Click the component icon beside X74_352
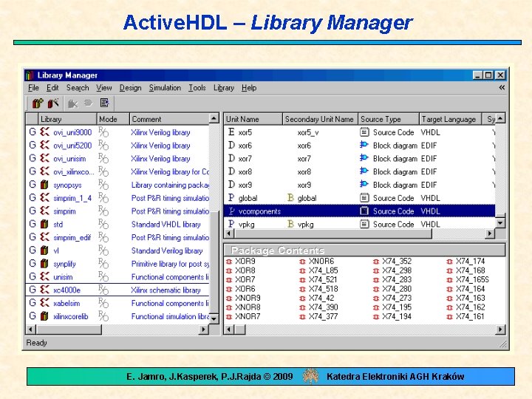Image resolution: width=532 pixels, height=399 pixels. [x=376, y=262]
